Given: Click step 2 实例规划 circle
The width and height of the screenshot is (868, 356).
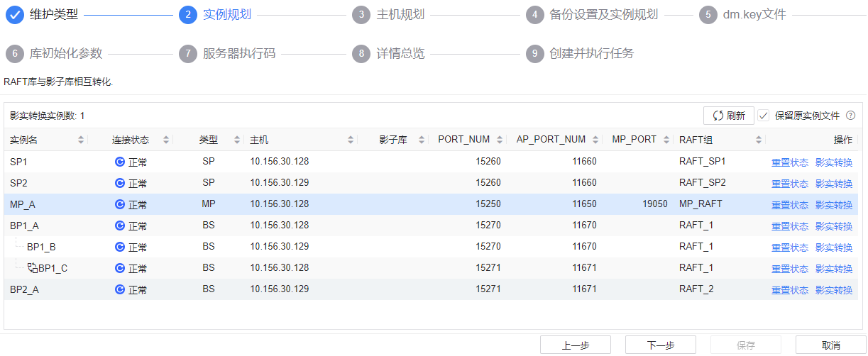Looking at the screenshot, I should click(188, 15).
